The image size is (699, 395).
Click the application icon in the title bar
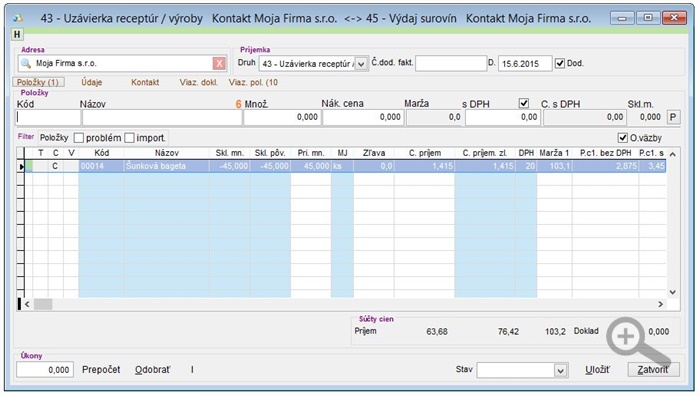click(x=18, y=18)
